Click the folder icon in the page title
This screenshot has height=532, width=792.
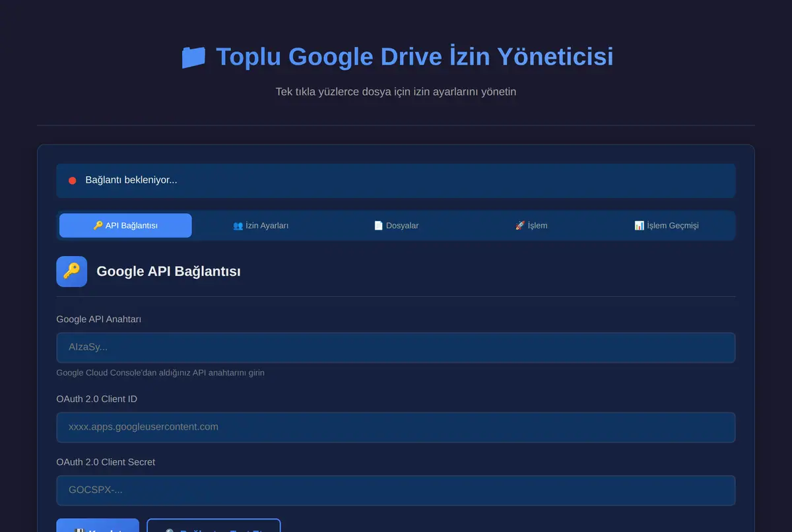click(194, 57)
